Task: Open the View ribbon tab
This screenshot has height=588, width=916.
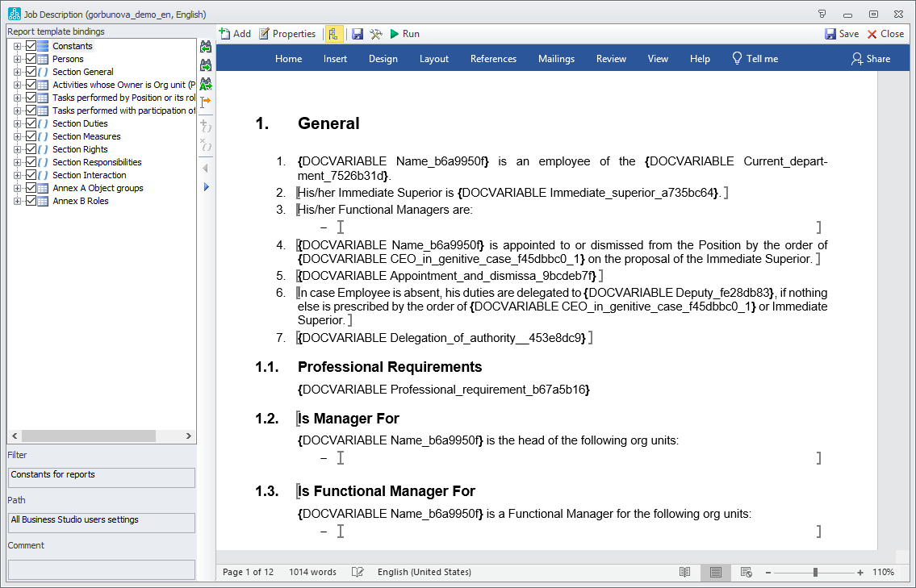Action: pyautogui.click(x=658, y=58)
